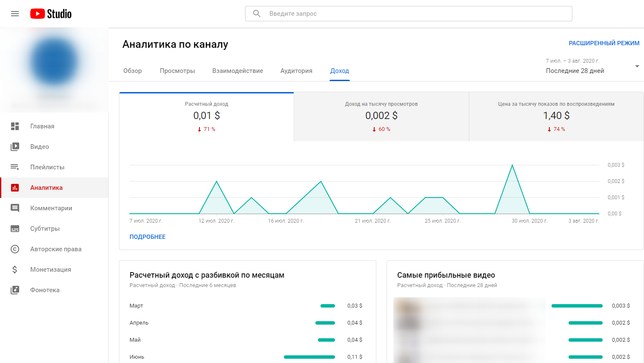Open РАСШИРЕННЫЙ РЕЖИМ advanced mode
Viewport: 644px width, 363px height.
(x=604, y=43)
